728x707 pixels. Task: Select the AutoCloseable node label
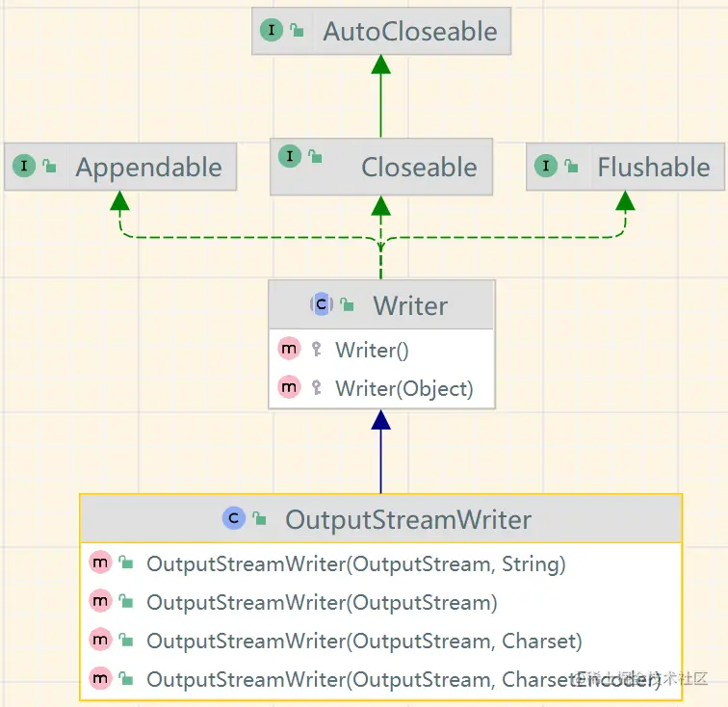tap(410, 32)
